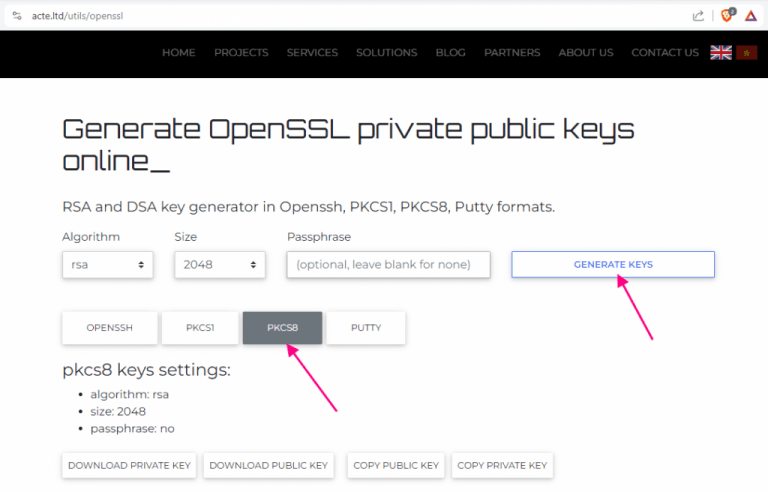The image size is (768, 492).
Task: Switch language with the UK flag
Action: coord(721,52)
